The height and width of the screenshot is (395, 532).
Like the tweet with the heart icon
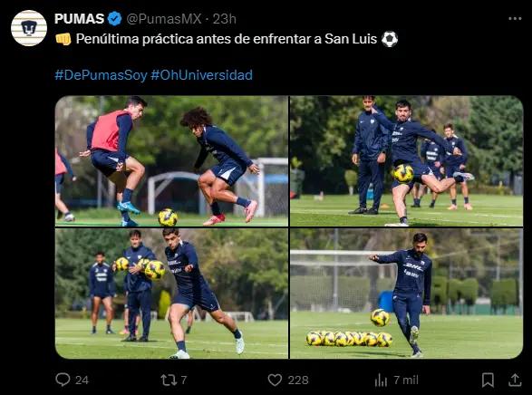tap(275, 380)
